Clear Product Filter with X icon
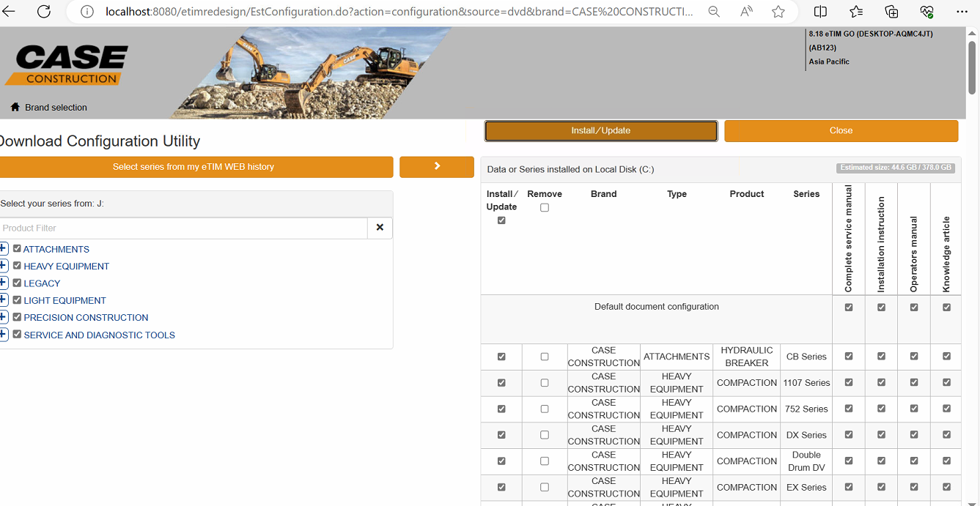Viewport: 980px width, 506px height. coord(380,228)
